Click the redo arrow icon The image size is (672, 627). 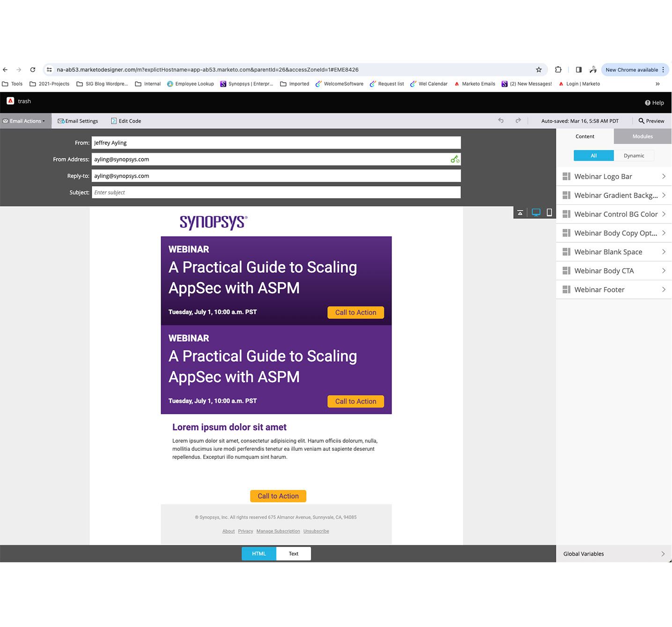tap(518, 121)
